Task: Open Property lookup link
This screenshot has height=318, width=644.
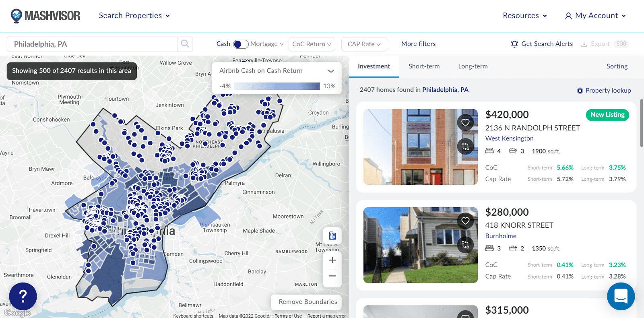Action: [608, 91]
